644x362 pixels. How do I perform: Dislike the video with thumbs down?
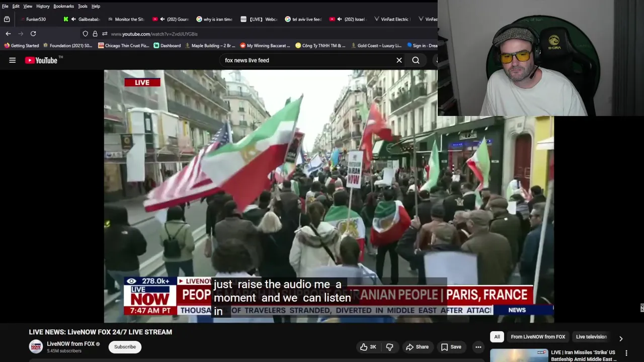tap(389, 347)
